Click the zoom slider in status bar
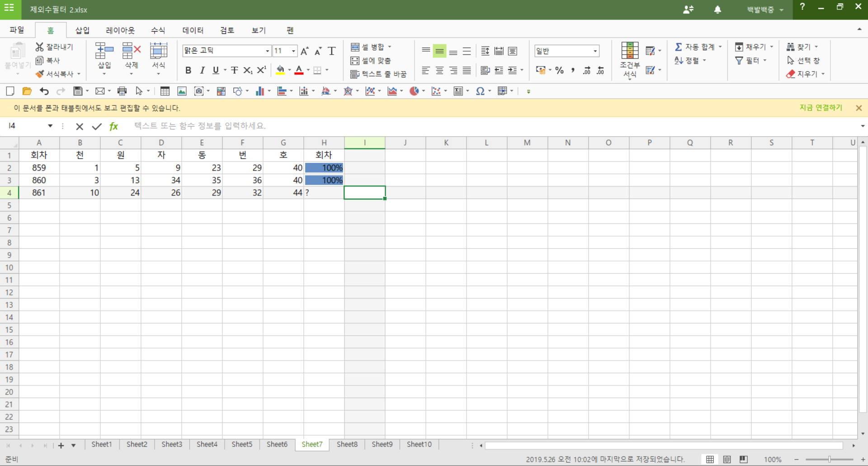 click(829, 459)
